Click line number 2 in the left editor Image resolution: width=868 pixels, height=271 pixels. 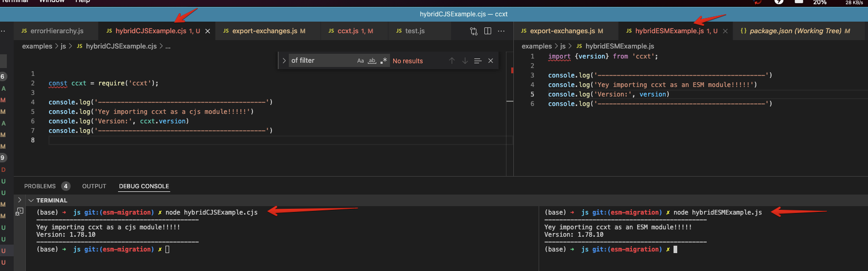33,83
